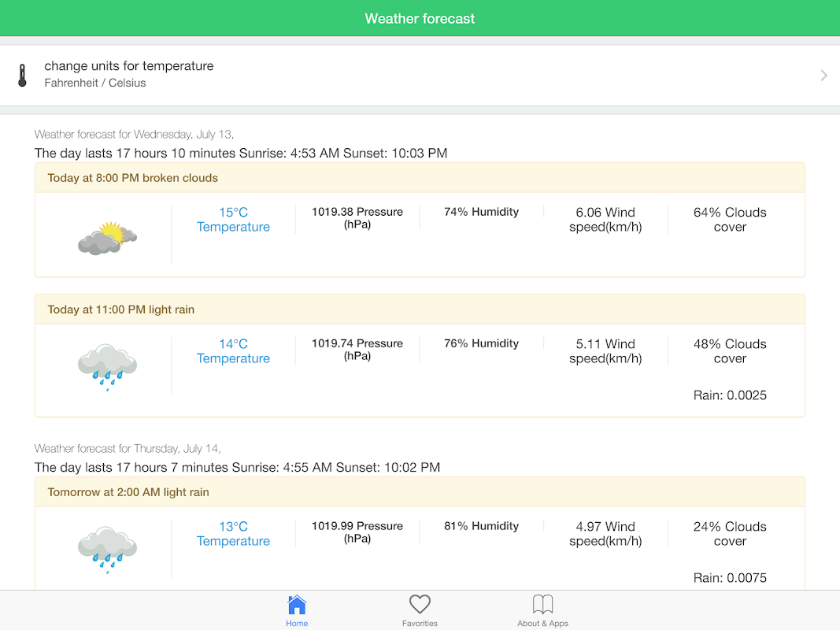The width and height of the screenshot is (840, 630).
Task: Expand change units chevron arrow
Action: coord(823,76)
